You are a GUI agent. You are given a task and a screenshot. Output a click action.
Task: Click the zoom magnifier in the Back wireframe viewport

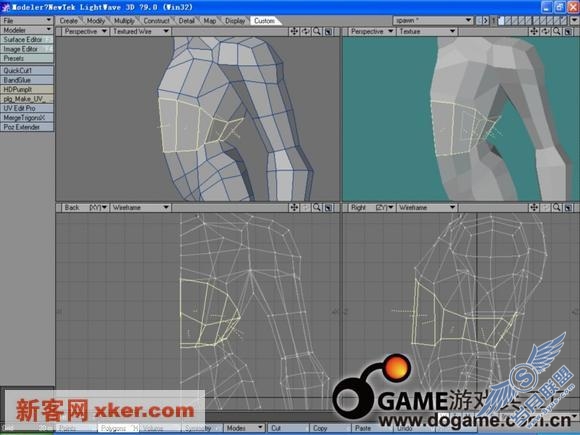[x=317, y=208]
